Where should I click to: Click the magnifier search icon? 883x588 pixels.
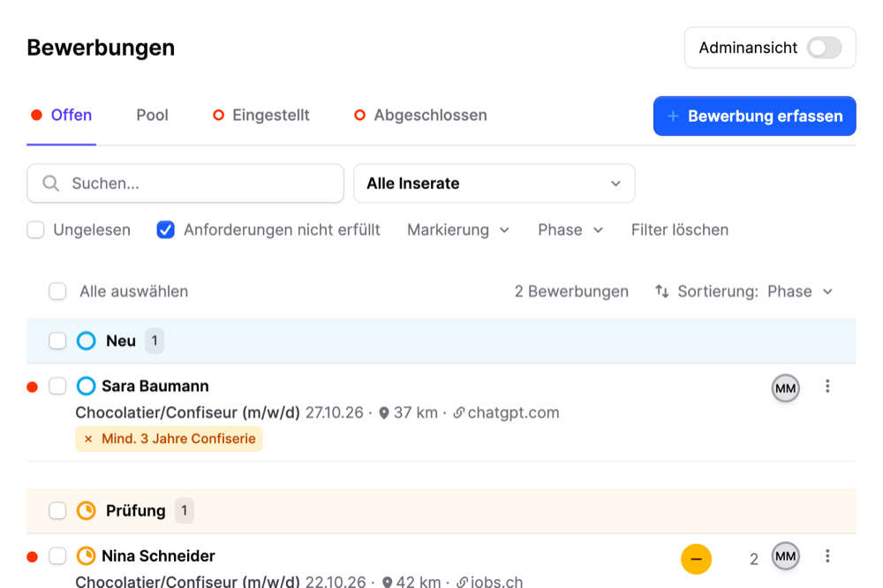(51, 183)
